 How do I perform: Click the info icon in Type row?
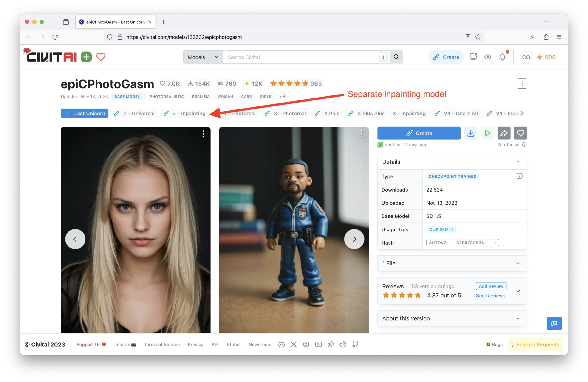(519, 176)
